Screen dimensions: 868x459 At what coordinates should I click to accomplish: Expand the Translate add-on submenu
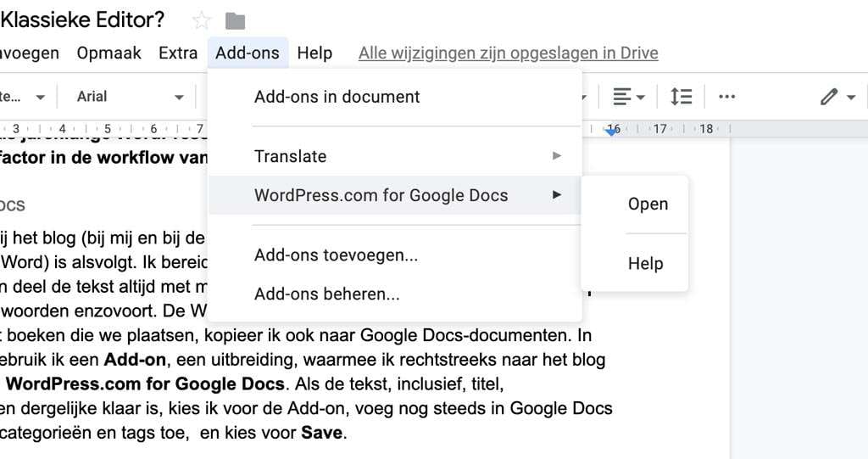395,156
